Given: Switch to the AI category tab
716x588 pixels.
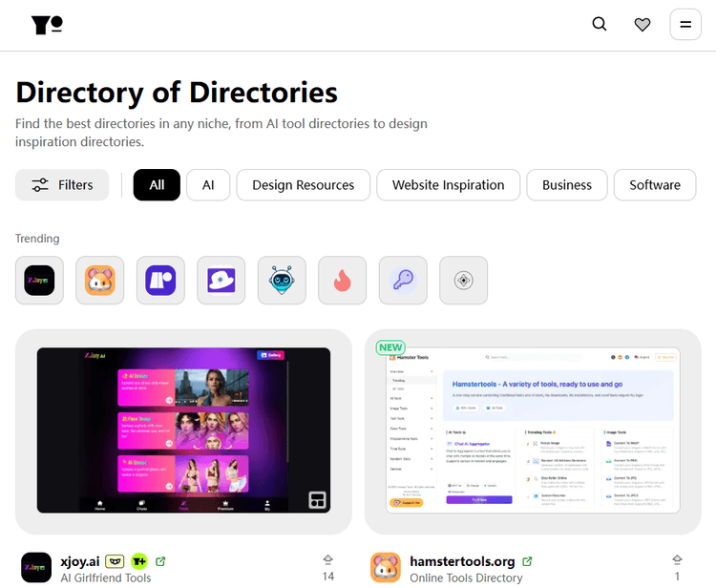Looking at the screenshot, I should [208, 185].
